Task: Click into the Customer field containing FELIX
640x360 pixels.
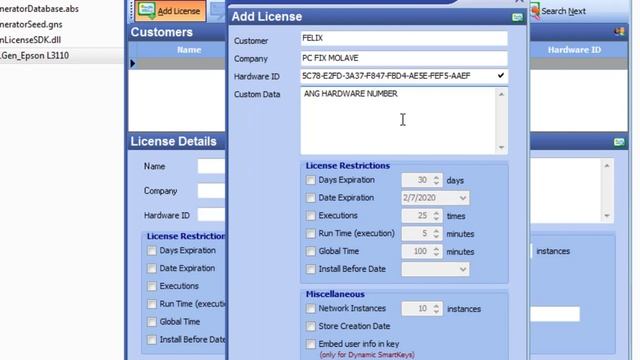Action: 404,38
